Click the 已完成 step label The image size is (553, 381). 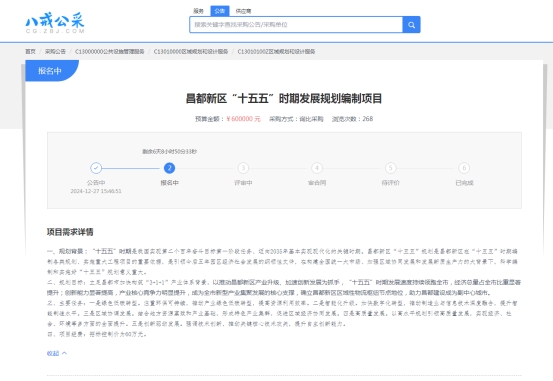464,183
